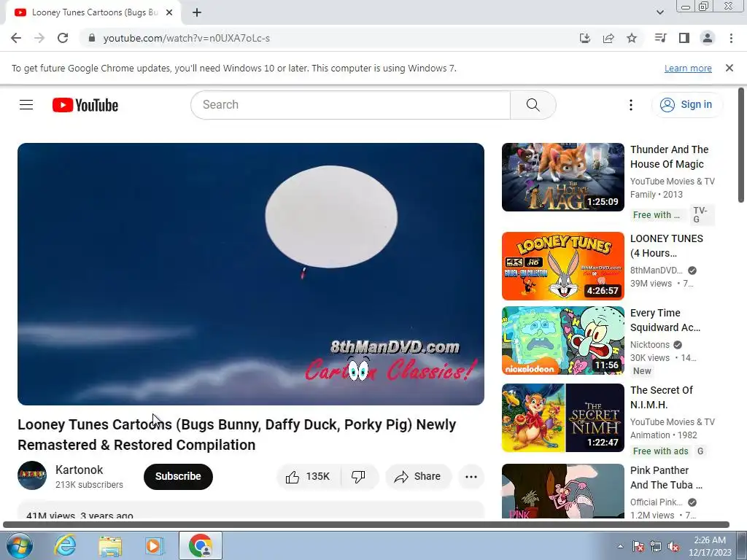Share this page using the share icon
This screenshot has width=747, height=560.
[608, 38]
